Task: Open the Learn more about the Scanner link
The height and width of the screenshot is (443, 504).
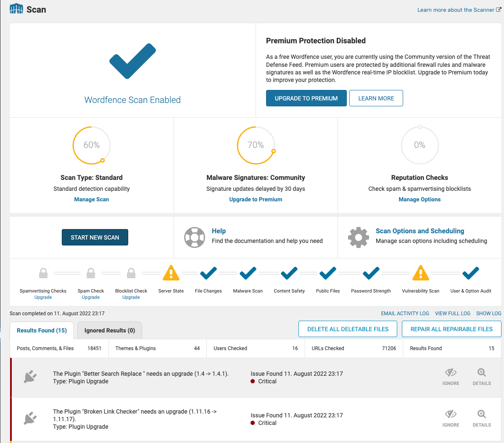Action: 456,10
